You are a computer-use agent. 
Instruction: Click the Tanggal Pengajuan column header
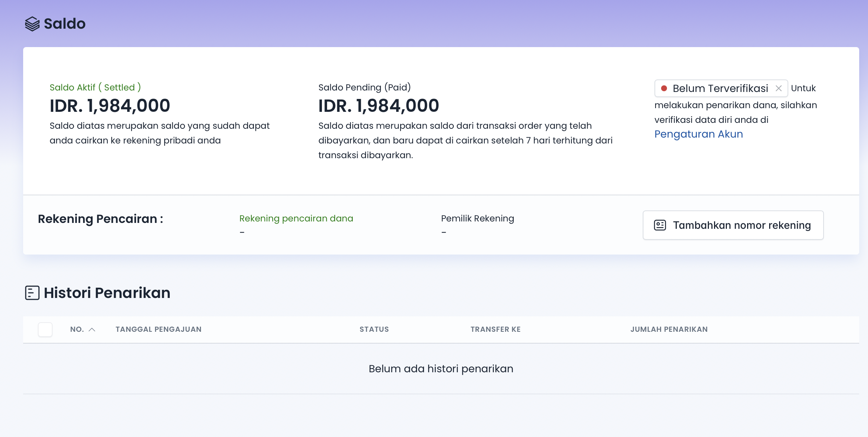[158, 330]
